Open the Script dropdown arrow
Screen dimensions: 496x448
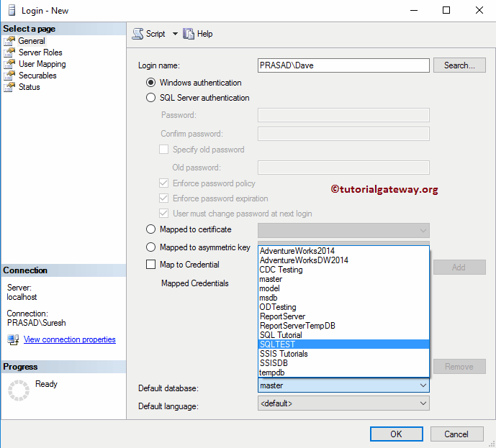pyautogui.click(x=175, y=34)
